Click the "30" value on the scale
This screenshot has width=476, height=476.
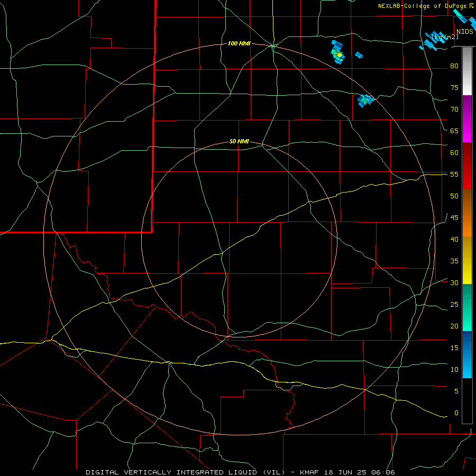454,282
